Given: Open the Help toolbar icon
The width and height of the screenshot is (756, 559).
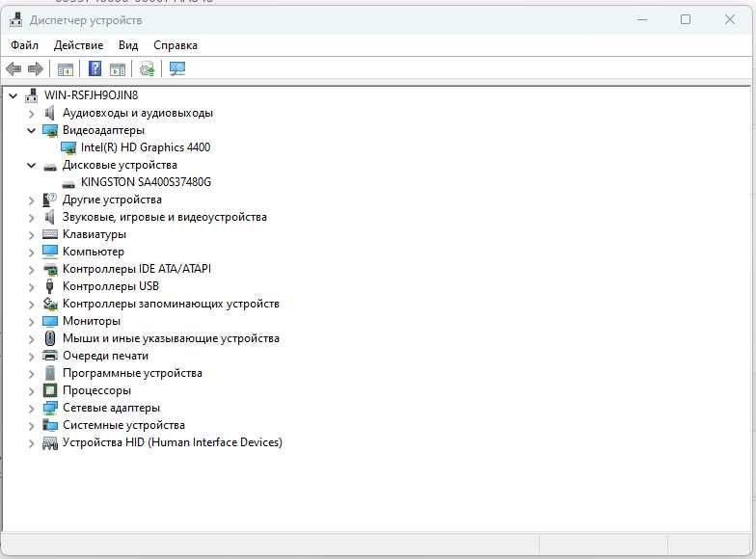Looking at the screenshot, I should [94, 68].
